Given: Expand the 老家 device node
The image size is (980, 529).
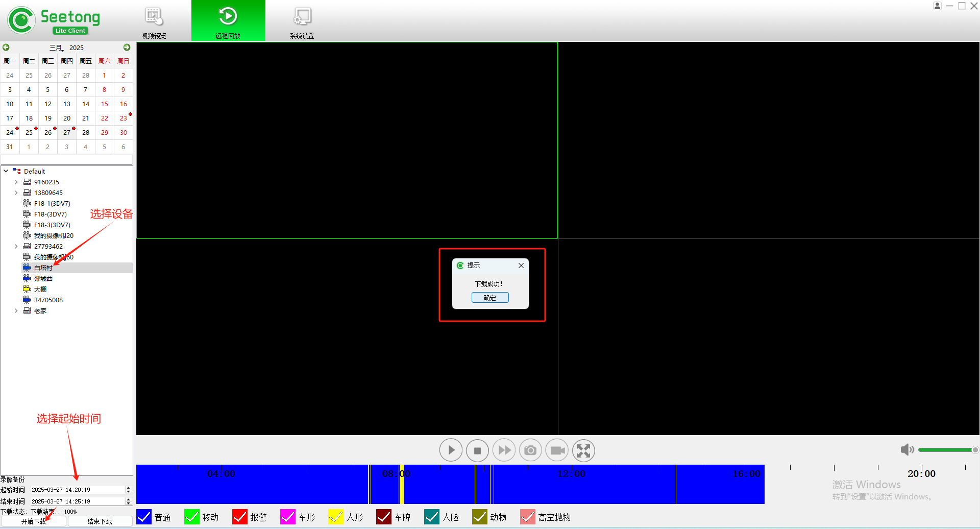Looking at the screenshot, I should (x=16, y=311).
